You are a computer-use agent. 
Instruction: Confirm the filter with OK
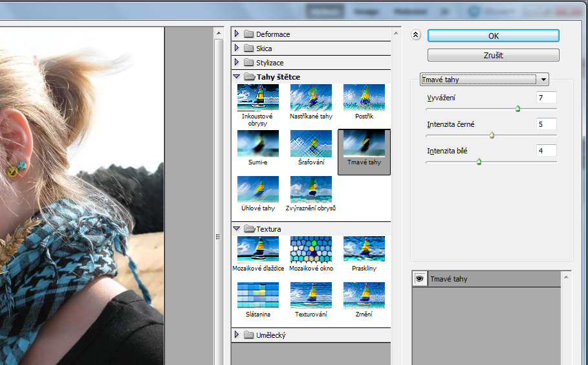[493, 36]
